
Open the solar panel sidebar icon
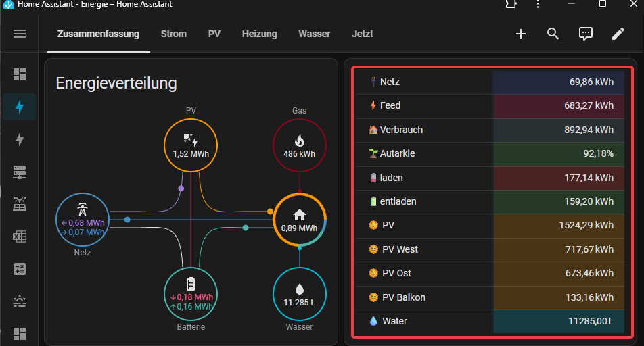(x=20, y=204)
